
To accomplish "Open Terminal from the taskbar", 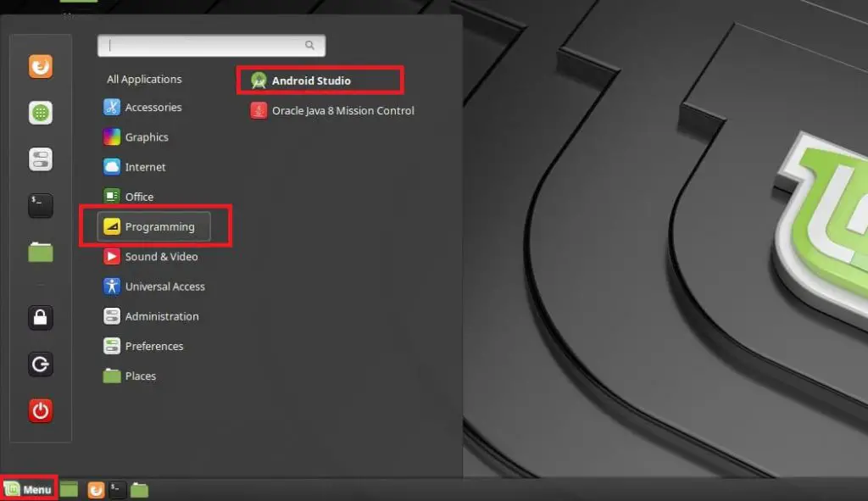I will 117,490.
